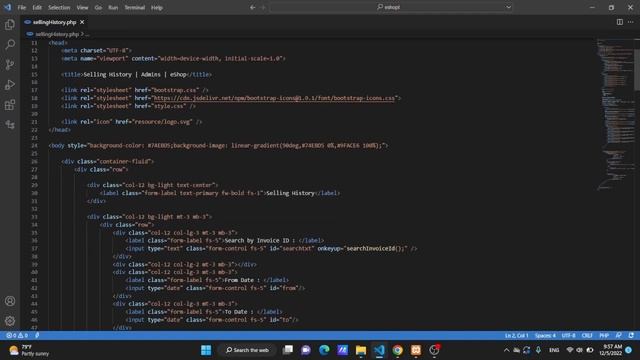Show hidden system tray icons chevron
The width and height of the screenshot is (640, 360).
pos(507,350)
